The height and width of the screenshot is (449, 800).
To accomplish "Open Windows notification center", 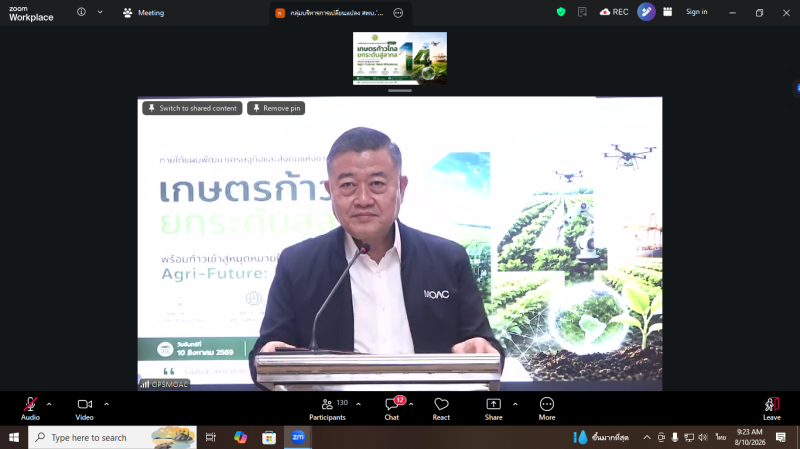I will [781, 437].
